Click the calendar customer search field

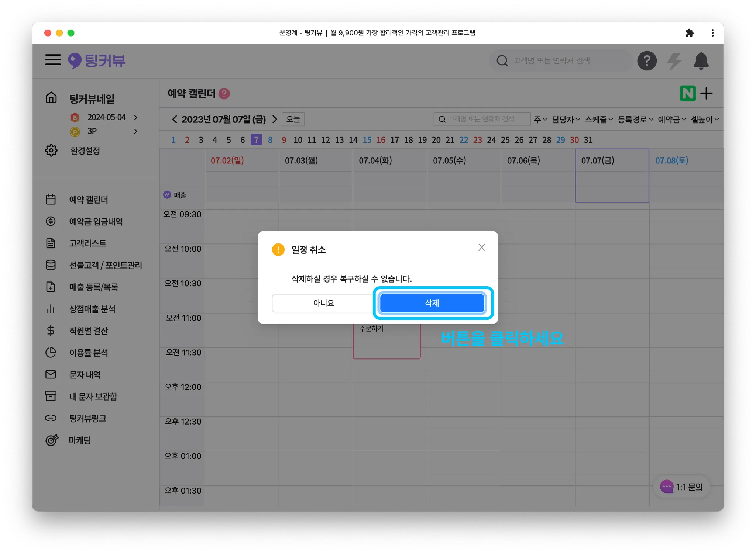(x=481, y=119)
